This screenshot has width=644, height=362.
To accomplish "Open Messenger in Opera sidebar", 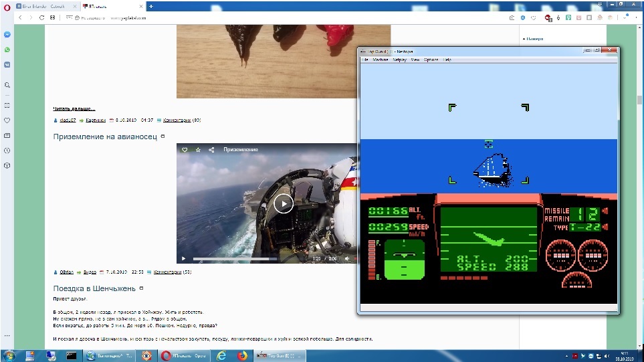I will pos(7,35).
